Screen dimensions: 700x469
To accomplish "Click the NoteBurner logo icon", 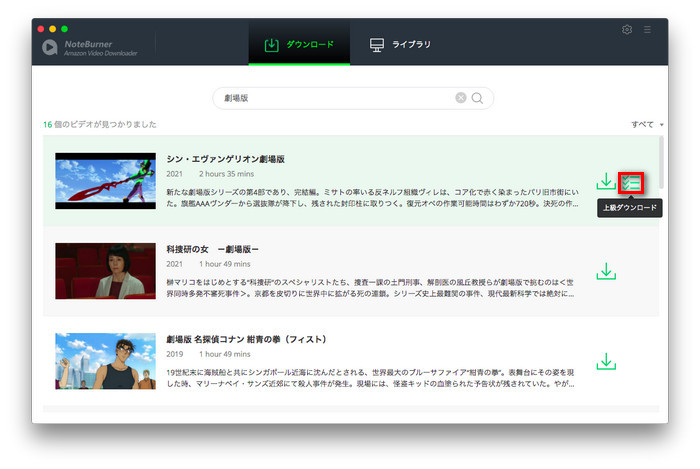I will click(x=50, y=47).
